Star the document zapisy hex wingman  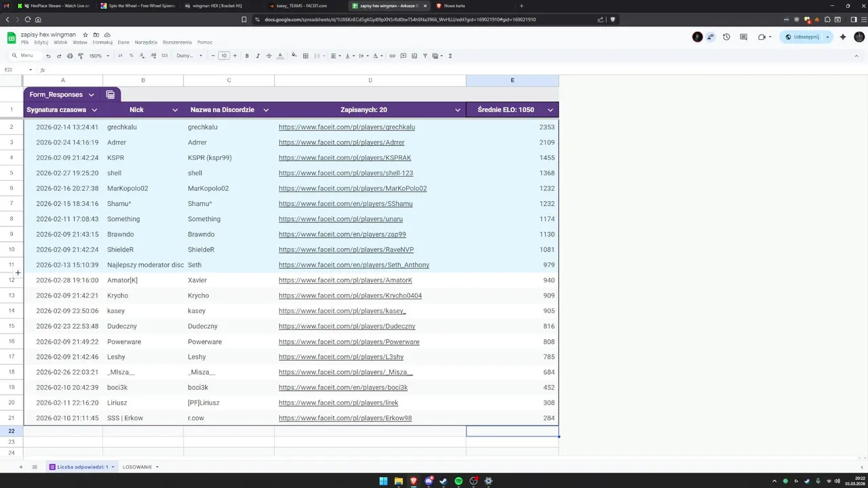(85, 35)
